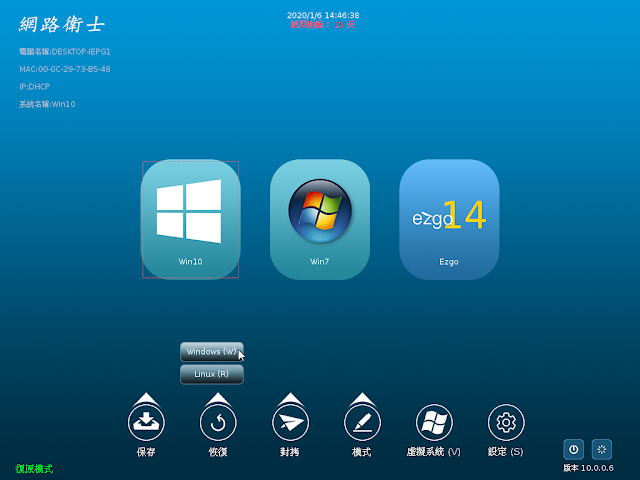The height and width of the screenshot is (480, 640).
Task: Click the version 10.0.0.6 text
Action: pyautogui.click(x=588, y=468)
